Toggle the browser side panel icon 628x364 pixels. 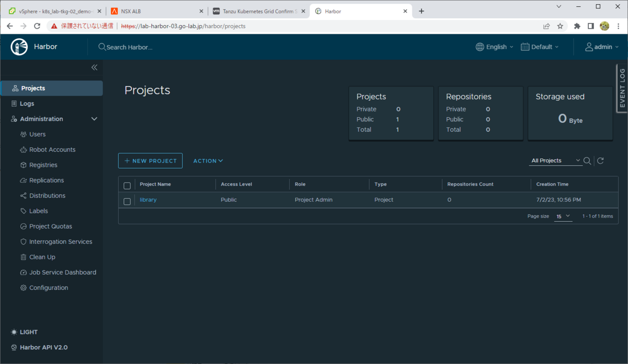click(x=591, y=26)
